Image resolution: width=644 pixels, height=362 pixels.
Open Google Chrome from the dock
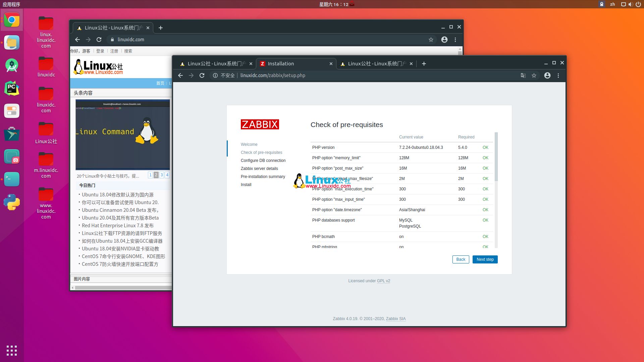coord(12,20)
